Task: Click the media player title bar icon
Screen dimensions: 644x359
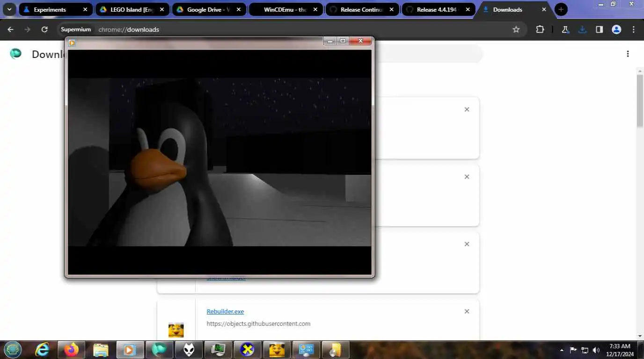Action: click(72, 43)
